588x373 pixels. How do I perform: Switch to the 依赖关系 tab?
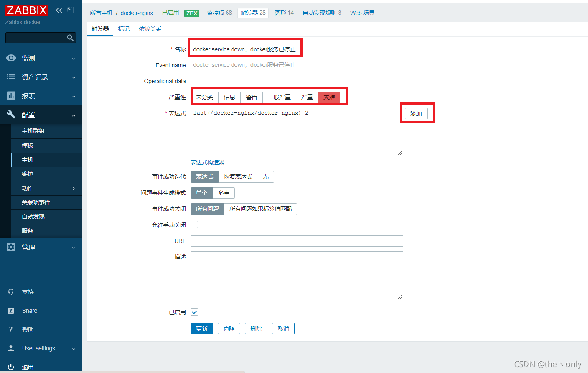tap(150, 29)
